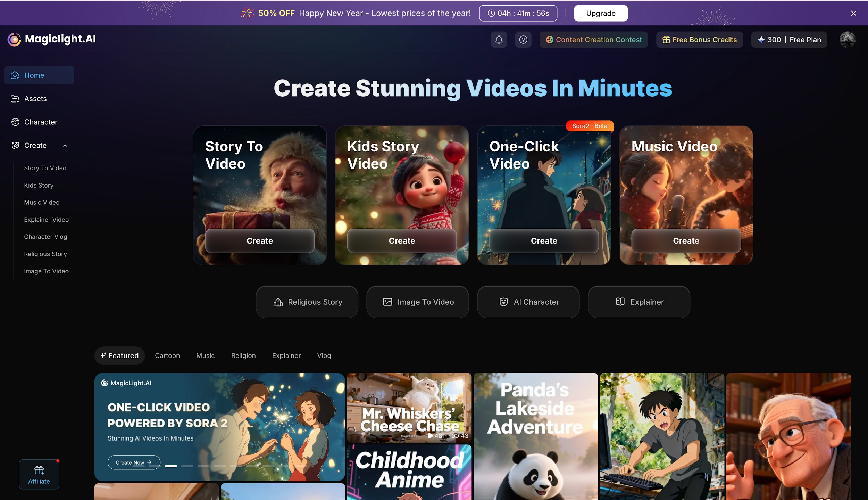868x500 pixels.
Task: Click the Religious Story shortcut button
Action: [307, 302]
